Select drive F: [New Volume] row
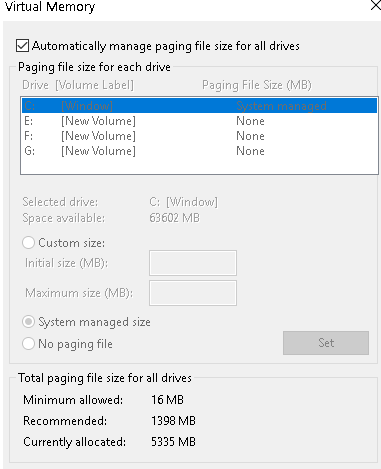This screenshot has height=469, width=381. coord(199,136)
